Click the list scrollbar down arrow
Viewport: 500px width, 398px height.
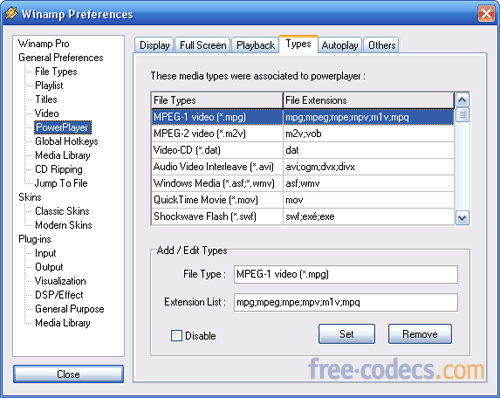pos(462,218)
